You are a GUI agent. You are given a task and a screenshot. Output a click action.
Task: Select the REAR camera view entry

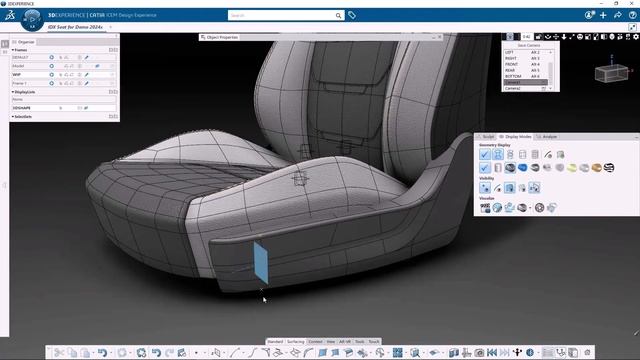pos(524,70)
